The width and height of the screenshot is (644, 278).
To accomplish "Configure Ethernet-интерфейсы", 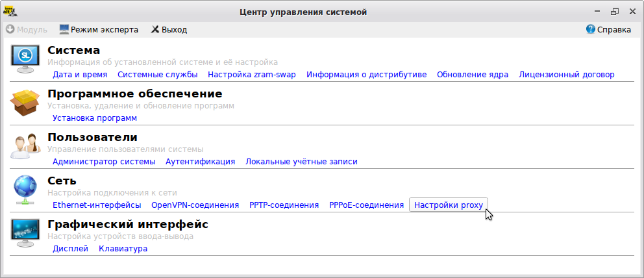I will click(x=97, y=205).
